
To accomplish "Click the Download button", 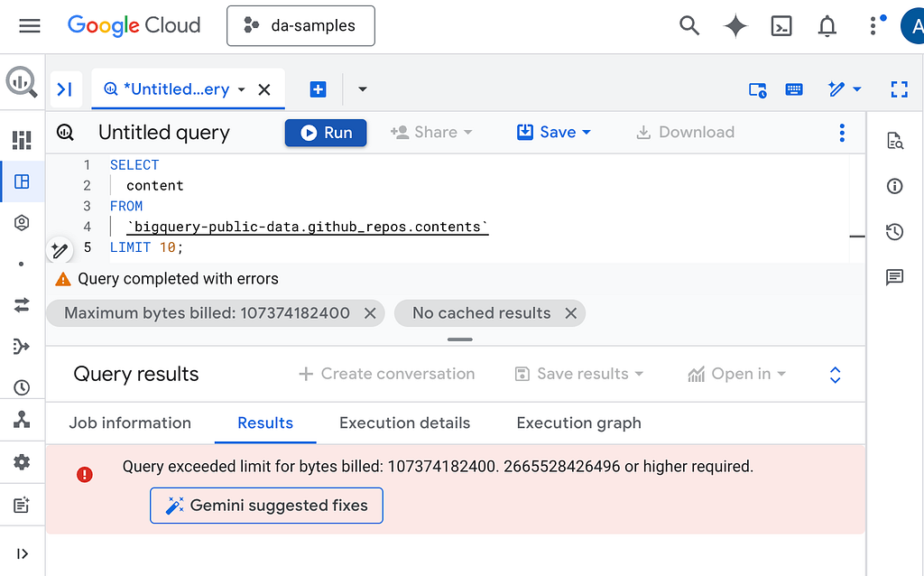I will pyautogui.click(x=686, y=132).
